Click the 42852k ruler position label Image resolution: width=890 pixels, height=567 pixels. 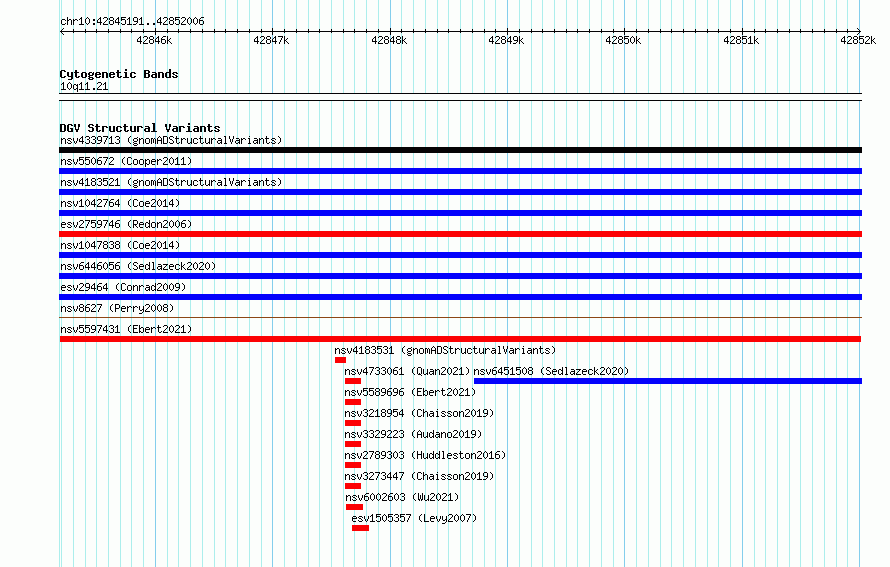pyautogui.click(x=858, y=40)
